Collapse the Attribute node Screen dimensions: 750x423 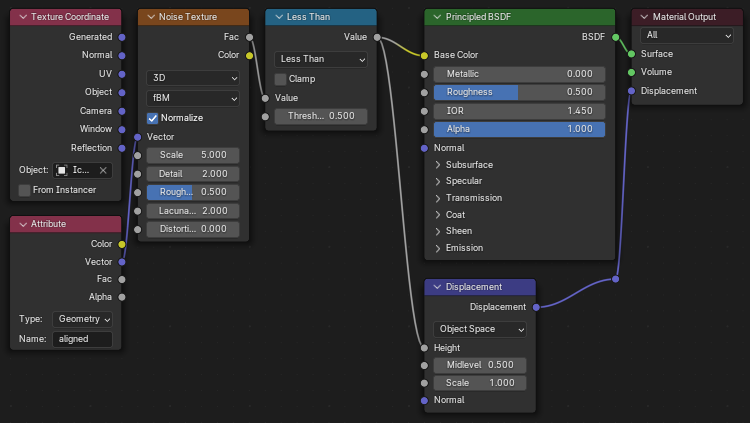[x=23, y=224]
